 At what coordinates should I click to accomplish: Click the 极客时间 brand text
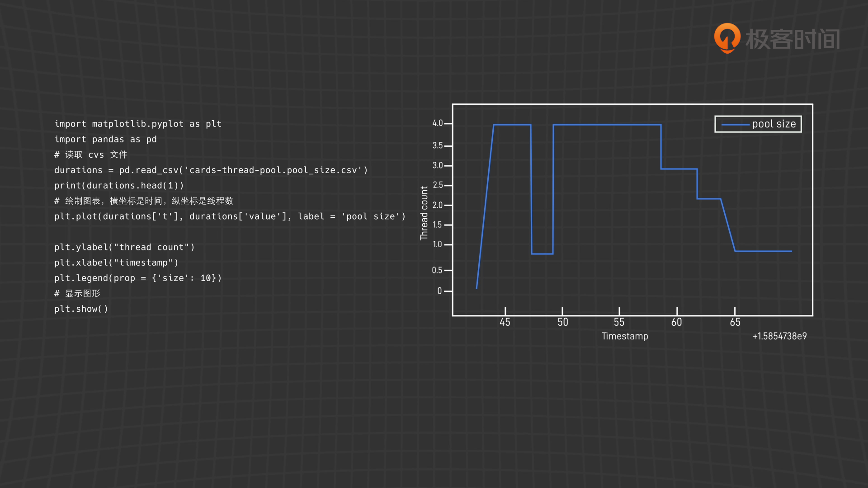click(793, 39)
